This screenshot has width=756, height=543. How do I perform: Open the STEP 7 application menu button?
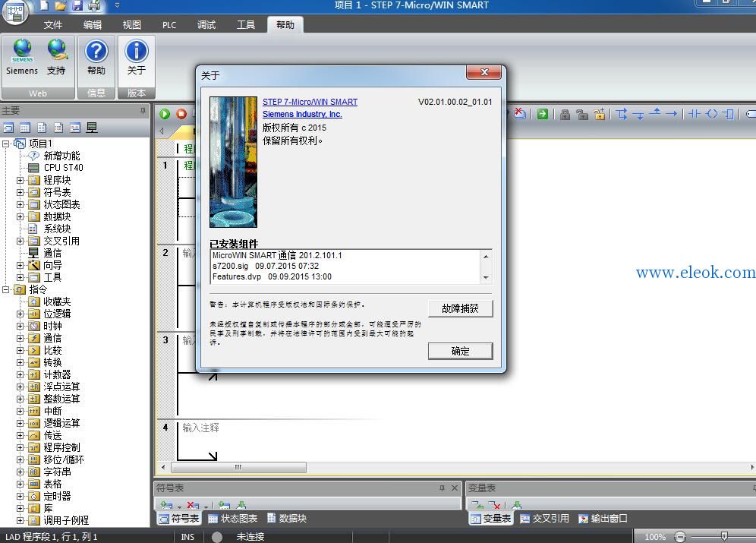[x=15, y=12]
